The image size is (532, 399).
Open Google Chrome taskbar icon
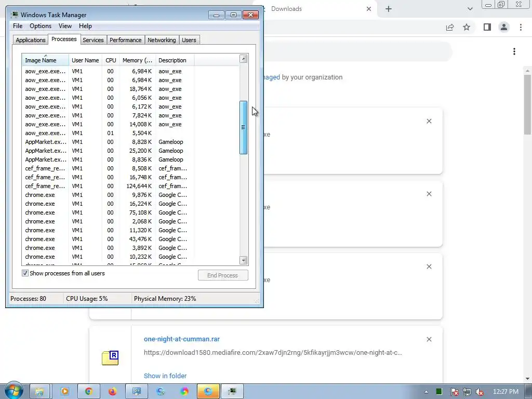[x=88, y=392]
